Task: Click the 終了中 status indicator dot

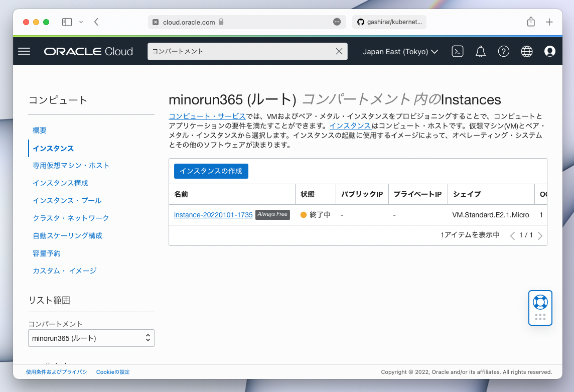Action: (x=304, y=214)
